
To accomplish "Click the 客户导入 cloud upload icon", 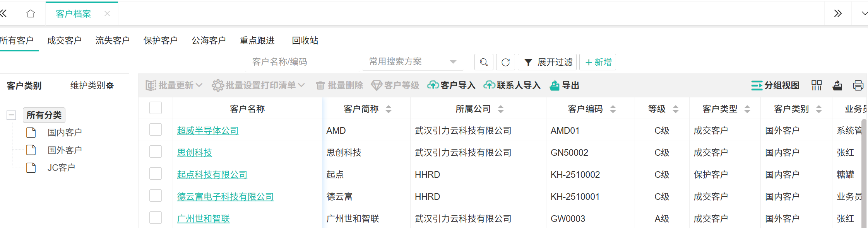I will point(433,85).
